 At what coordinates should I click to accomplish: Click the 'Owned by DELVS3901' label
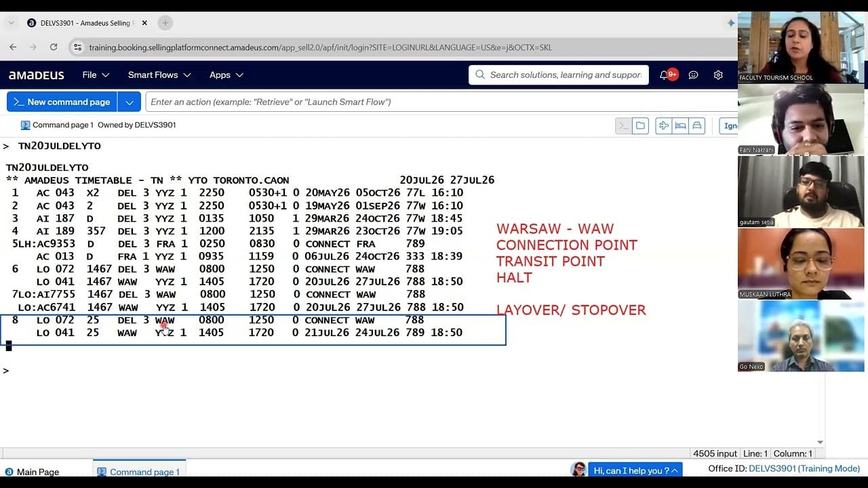click(137, 125)
